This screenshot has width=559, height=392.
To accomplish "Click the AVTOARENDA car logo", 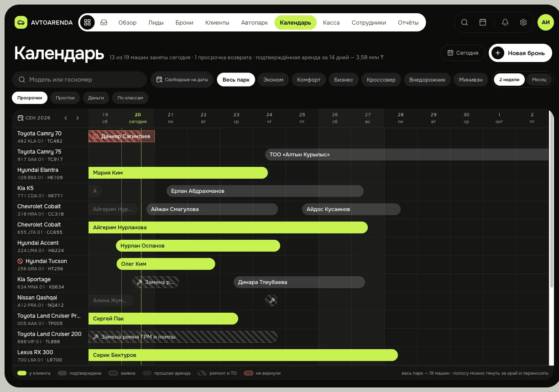I will tap(21, 22).
